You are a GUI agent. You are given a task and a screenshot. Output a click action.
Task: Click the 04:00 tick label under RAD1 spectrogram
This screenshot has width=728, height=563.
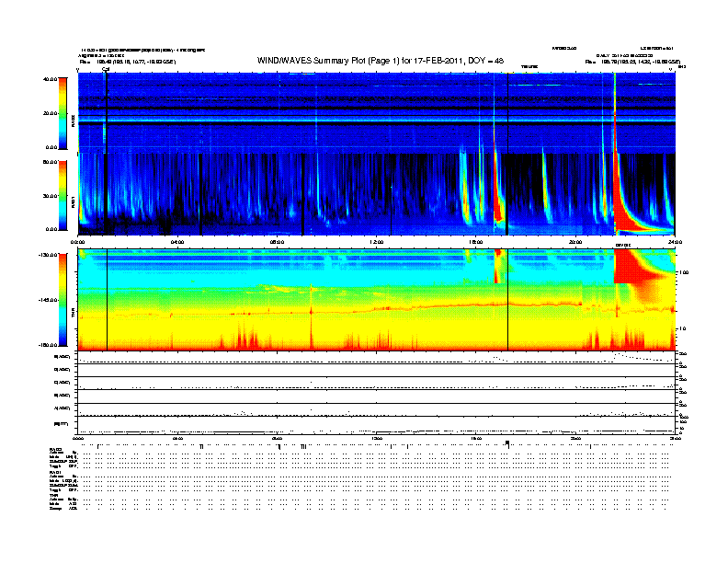[x=177, y=242]
